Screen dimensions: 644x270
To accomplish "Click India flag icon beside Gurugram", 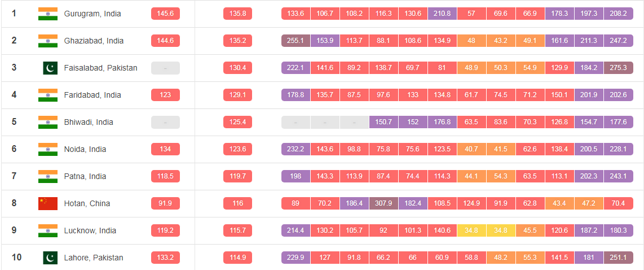I will pyautogui.click(x=48, y=14).
